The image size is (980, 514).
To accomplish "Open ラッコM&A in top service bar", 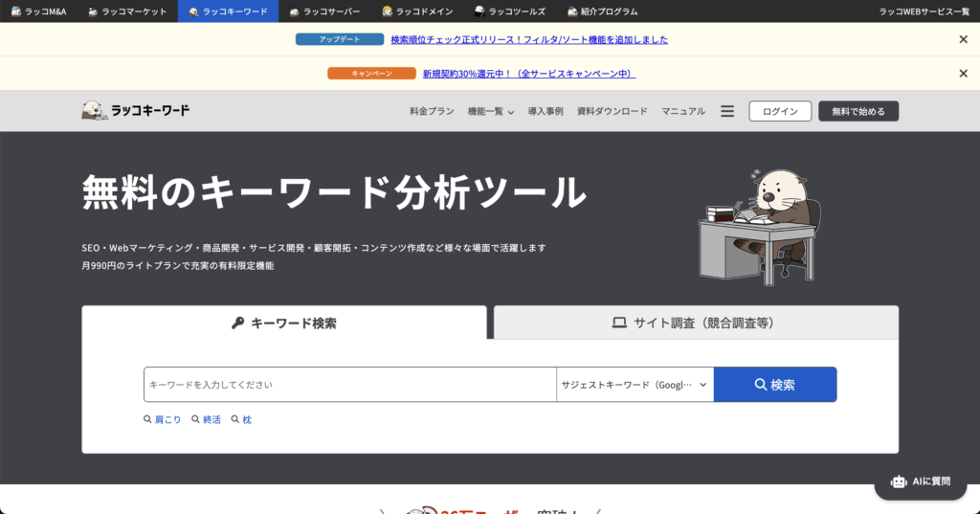I will click(38, 11).
